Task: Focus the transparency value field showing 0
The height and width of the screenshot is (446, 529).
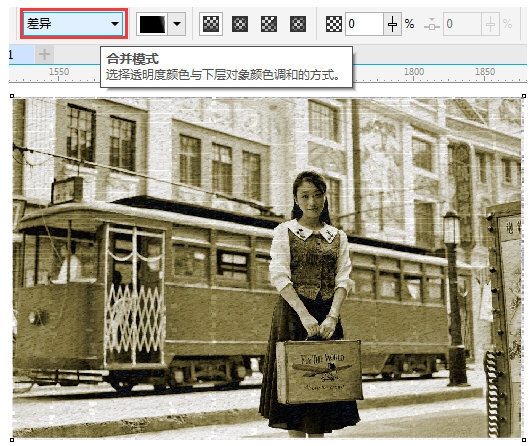Action: coord(364,24)
